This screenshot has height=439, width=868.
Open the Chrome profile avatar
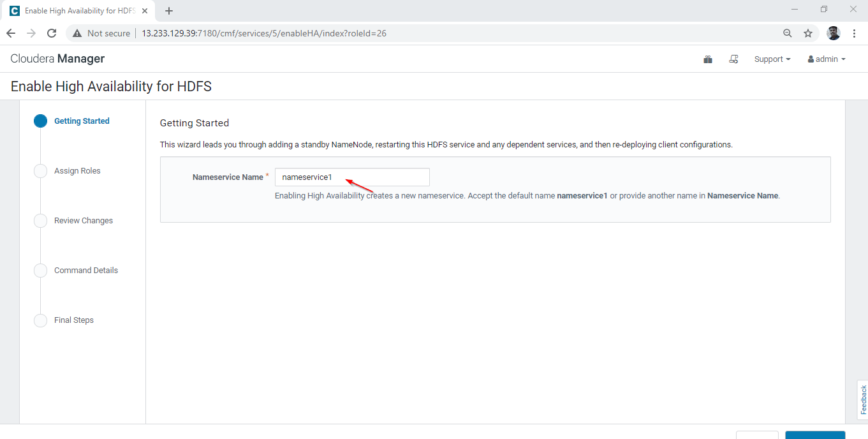coord(834,33)
